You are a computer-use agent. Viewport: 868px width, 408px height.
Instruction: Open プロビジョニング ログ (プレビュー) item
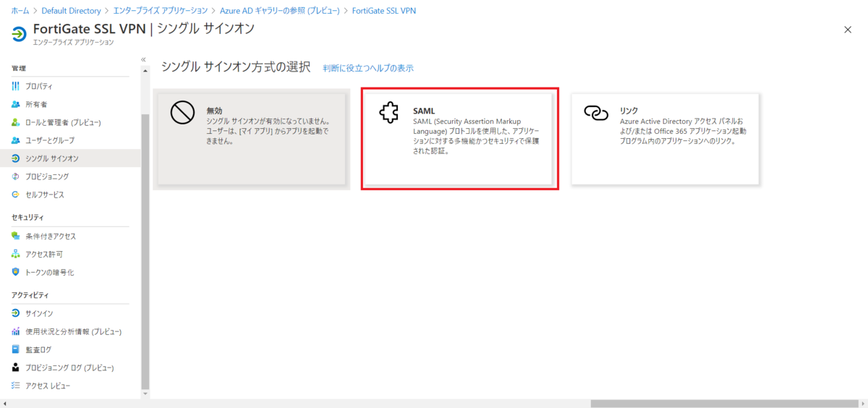tap(70, 367)
